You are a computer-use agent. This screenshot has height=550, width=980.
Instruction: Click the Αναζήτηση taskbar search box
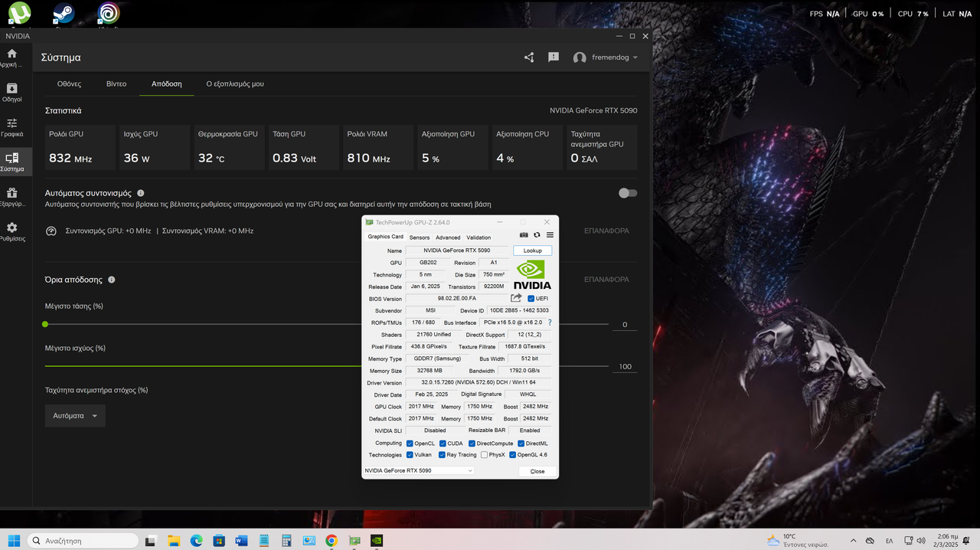point(83,540)
